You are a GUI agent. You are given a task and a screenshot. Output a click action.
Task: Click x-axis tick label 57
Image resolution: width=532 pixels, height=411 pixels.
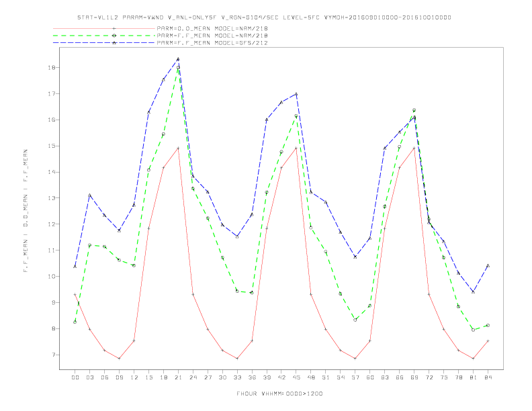pyautogui.click(x=355, y=377)
